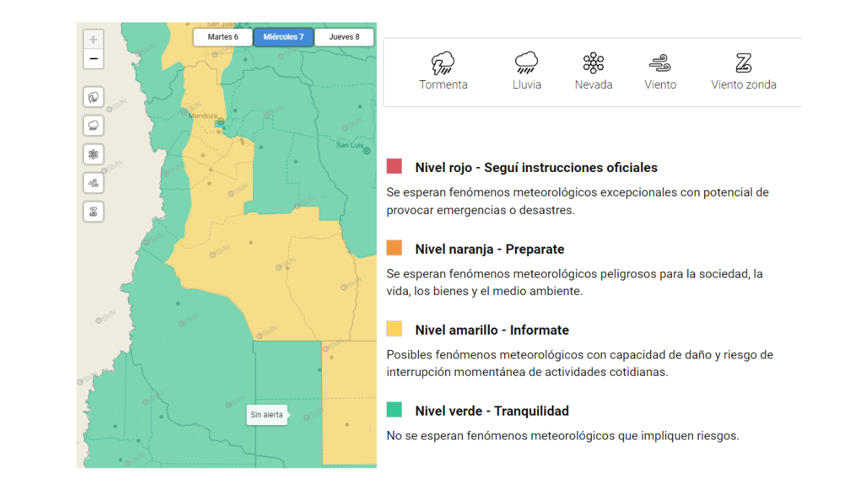Select the Lluvia filter icon on the map sidebar
The width and height of the screenshot is (868, 488).
pos(93,125)
